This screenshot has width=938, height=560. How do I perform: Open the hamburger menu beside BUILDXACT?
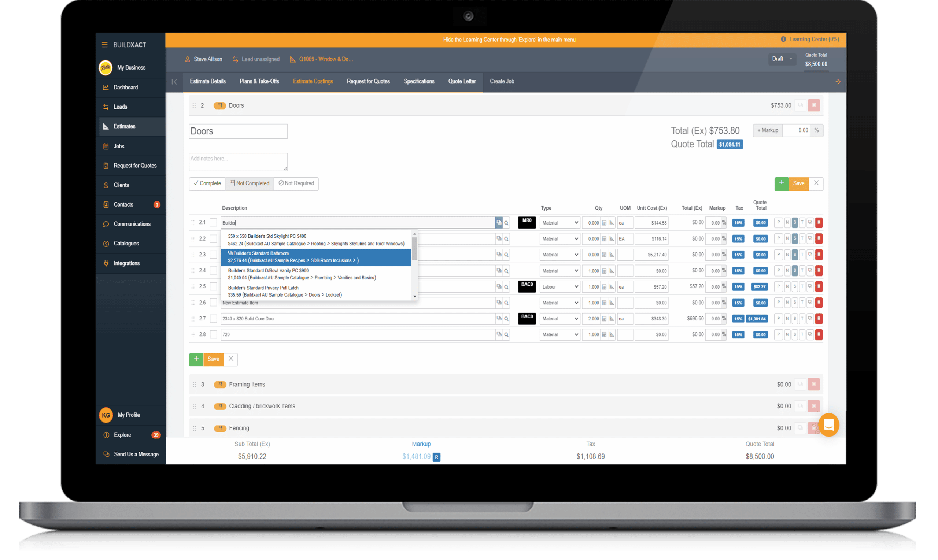[104, 45]
